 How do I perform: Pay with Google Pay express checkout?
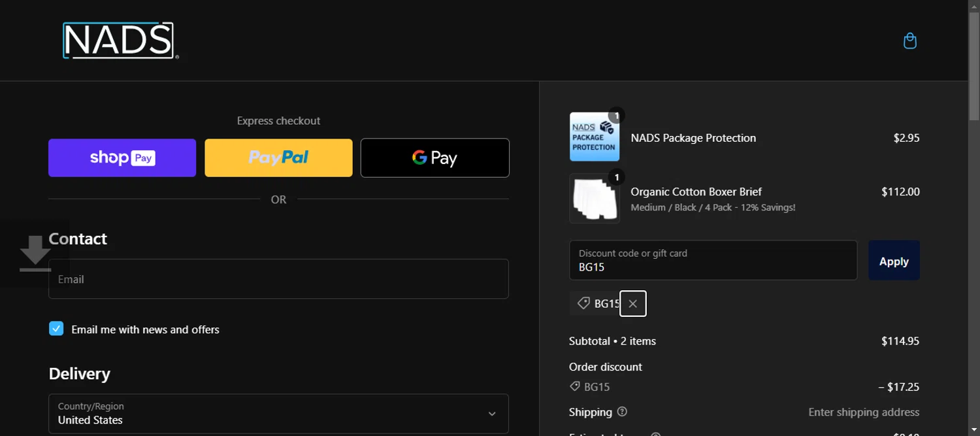(x=435, y=158)
